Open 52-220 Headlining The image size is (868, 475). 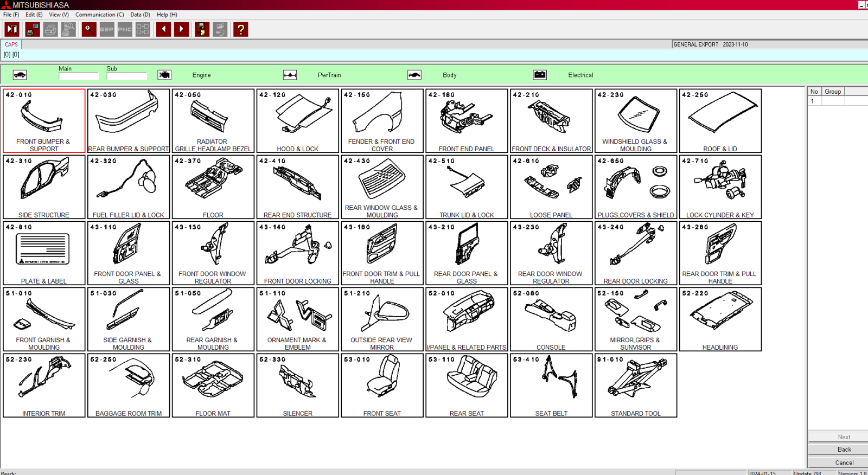tap(720, 319)
